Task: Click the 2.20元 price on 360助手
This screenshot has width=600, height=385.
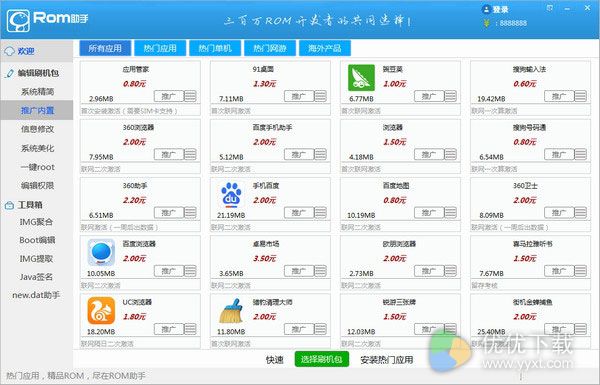Action: tap(134, 200)
